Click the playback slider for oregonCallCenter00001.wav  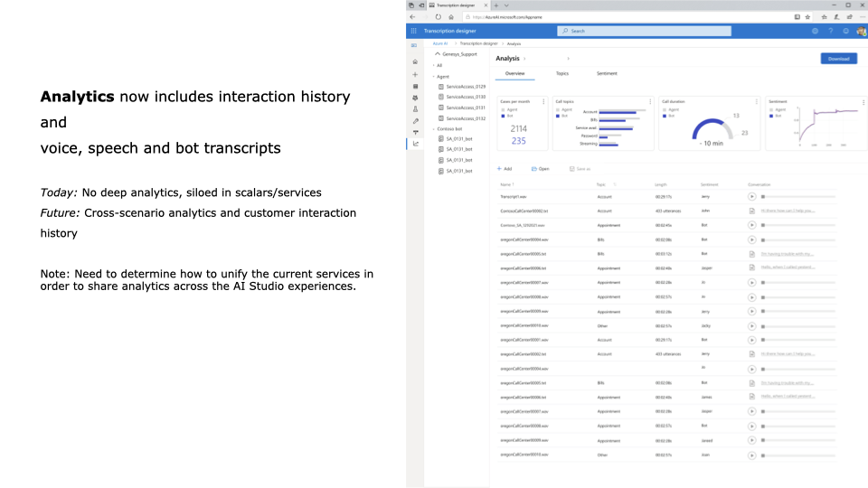pyautogui.click(x=798, y=340)
